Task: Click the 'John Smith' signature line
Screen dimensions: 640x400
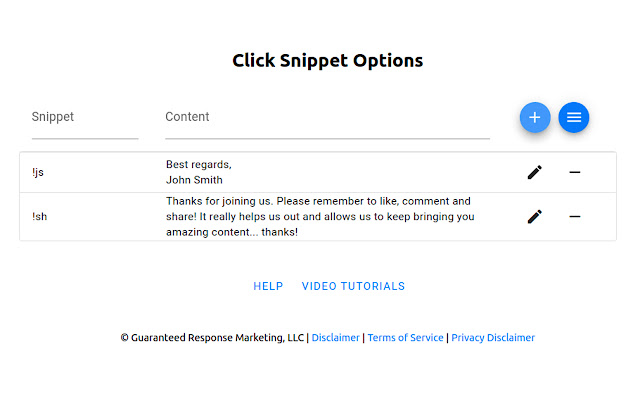Action: click(194, 180)
